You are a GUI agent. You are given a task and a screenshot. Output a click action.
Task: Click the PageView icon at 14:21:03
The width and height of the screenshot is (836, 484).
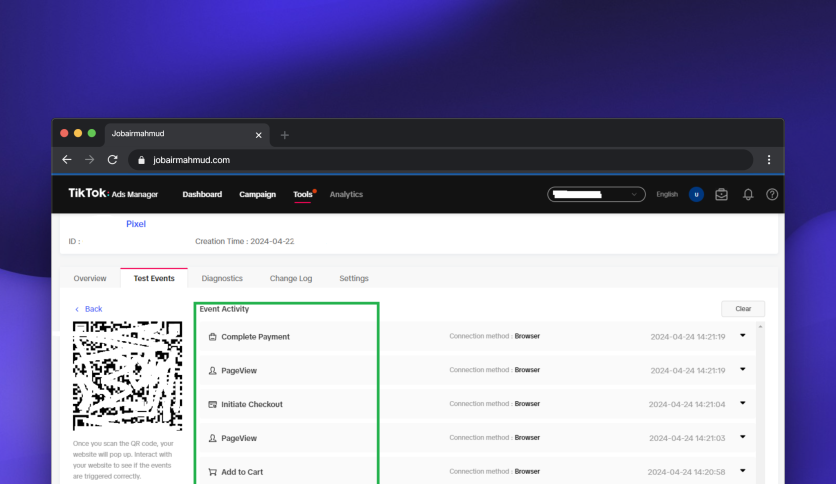click(212, 438)
